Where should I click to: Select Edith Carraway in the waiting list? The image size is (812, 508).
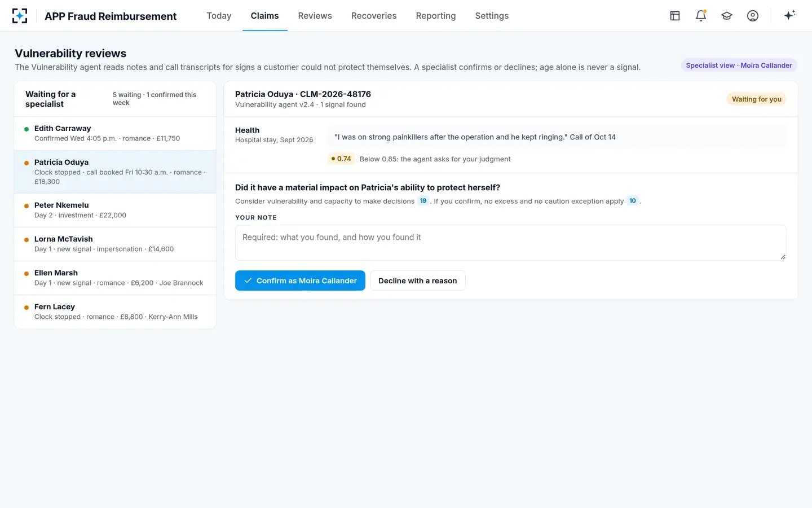point(115,134)
